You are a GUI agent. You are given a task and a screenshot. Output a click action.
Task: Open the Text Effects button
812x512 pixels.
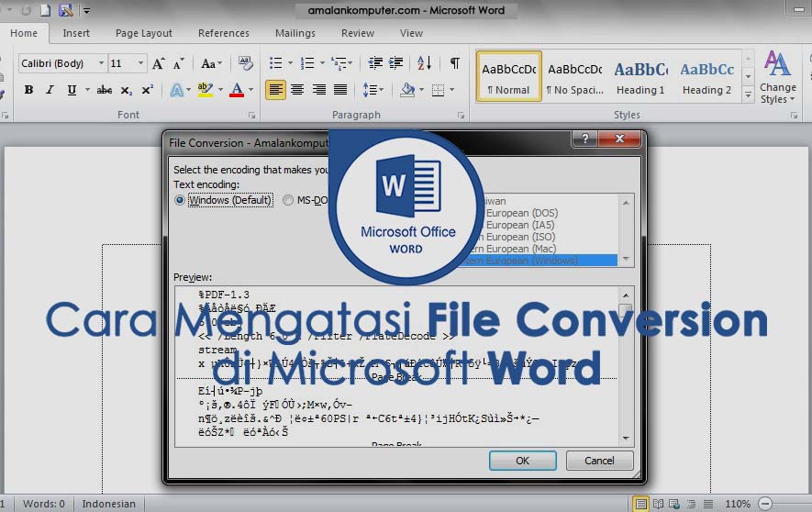click(x=176, y=90)
